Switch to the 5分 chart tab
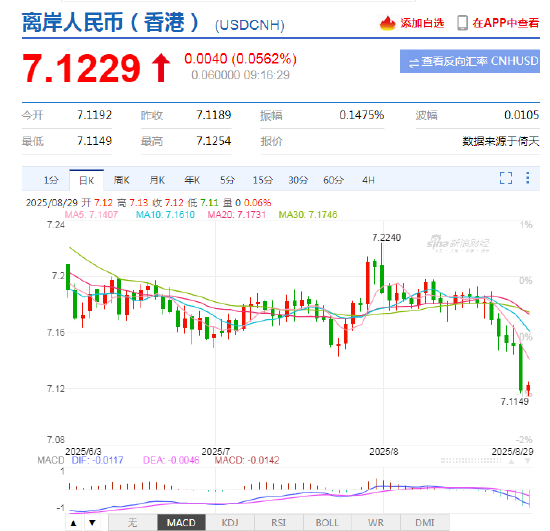The image size is (550, 531). (227, 180)
